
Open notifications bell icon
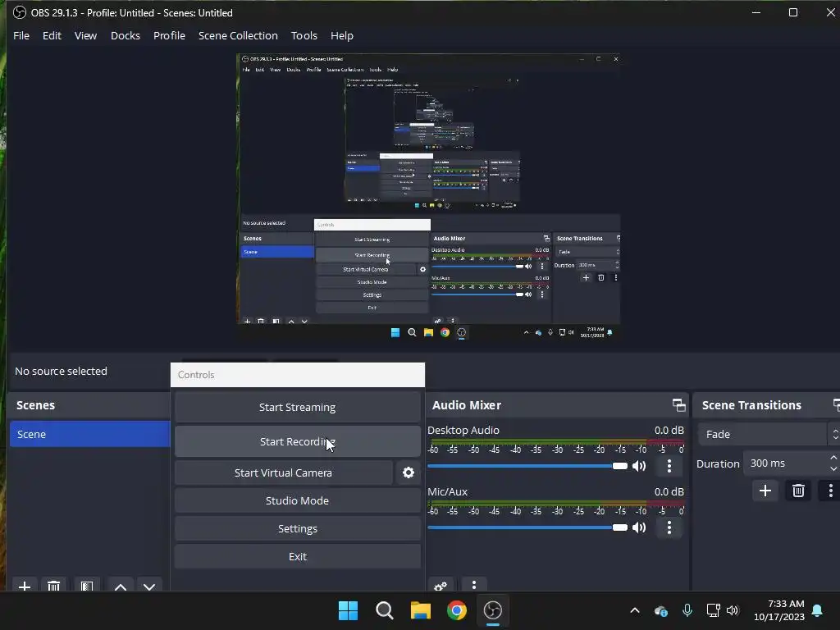tap(818, 610)
